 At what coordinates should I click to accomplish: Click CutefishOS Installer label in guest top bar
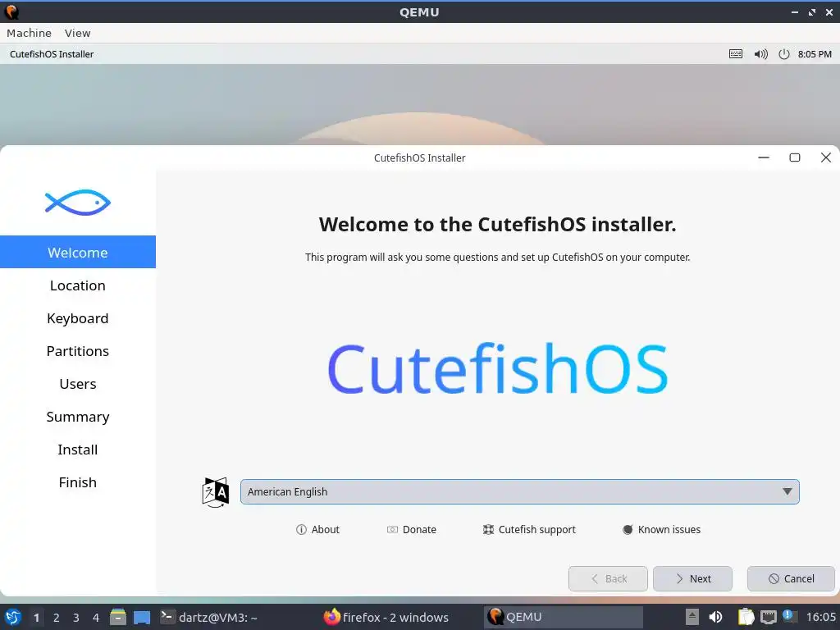pyautogui.click(x=52, y=54)
